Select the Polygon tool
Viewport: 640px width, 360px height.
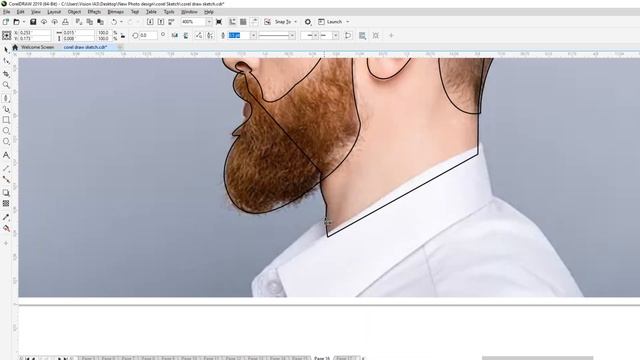pyautogui.click(x=6, y=142)
